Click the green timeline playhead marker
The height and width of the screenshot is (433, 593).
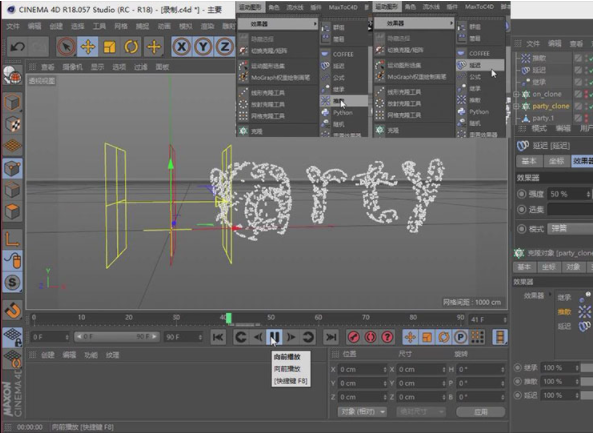click(229, 318)
